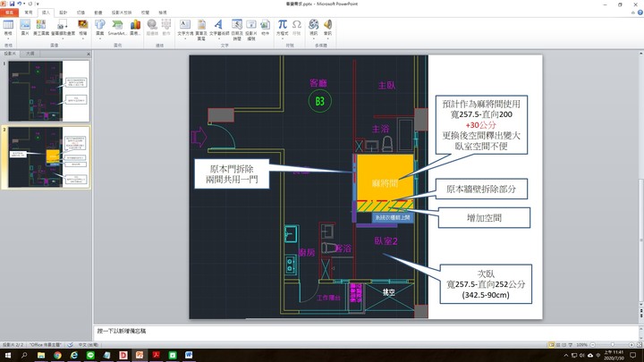Switch to the Animations (動畫) ribbon tab
The width and height of the screenshot is (644, 362).
[x=98, y=13]
